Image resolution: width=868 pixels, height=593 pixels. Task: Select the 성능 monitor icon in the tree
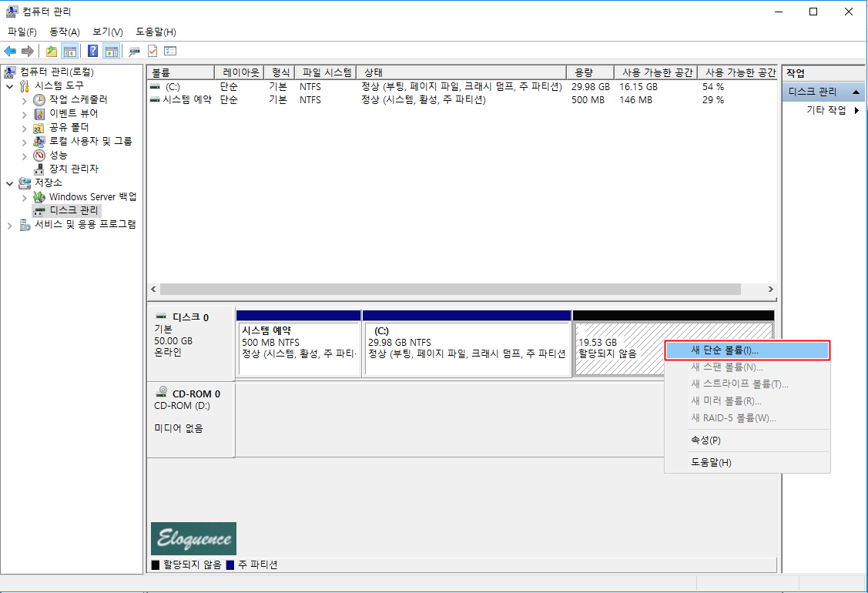39,156
